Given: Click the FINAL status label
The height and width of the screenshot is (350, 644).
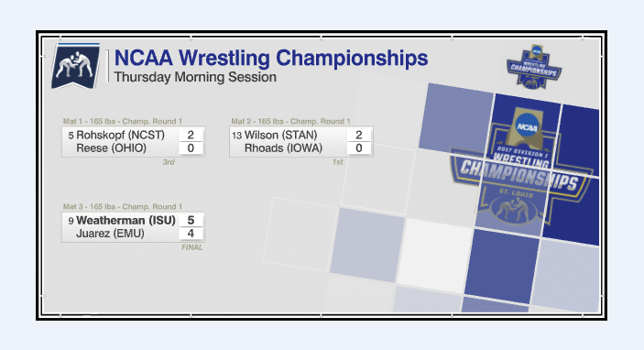Looking at the screenshot, I should [x=191, y=247].
